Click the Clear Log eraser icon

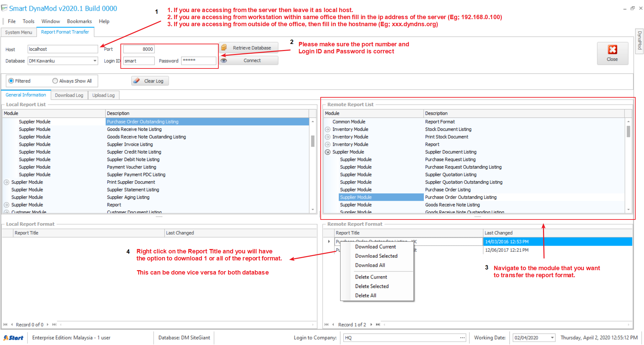pyautogui.click(x=137, y=81)
